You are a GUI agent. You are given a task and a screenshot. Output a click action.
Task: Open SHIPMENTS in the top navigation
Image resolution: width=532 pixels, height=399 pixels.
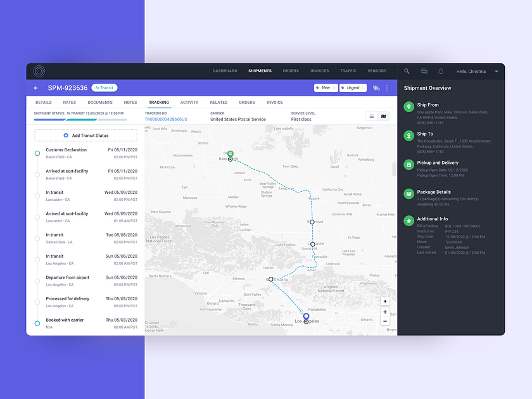pos(260,71)
